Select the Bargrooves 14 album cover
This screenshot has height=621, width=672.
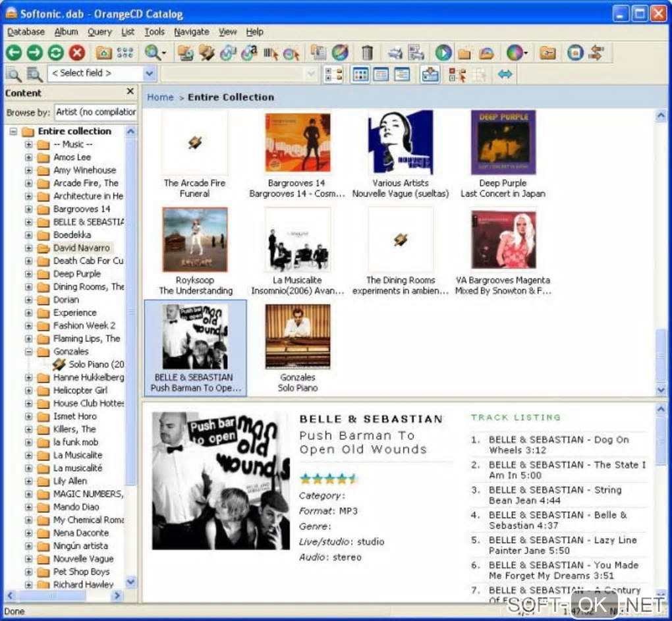(298, 143)
